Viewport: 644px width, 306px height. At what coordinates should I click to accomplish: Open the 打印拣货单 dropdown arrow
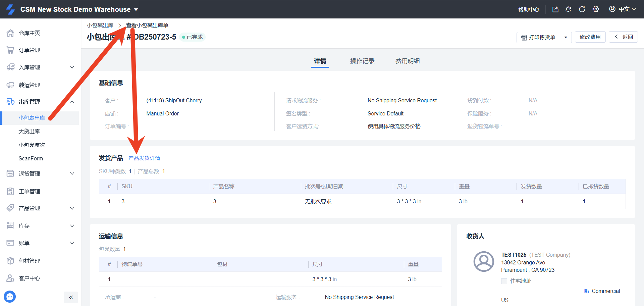point(566,37)
